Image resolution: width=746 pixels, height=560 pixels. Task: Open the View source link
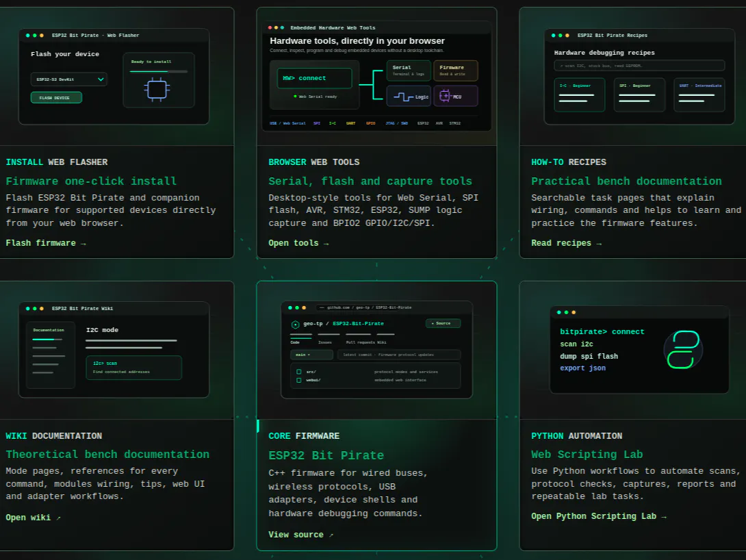tap(300, 535)
